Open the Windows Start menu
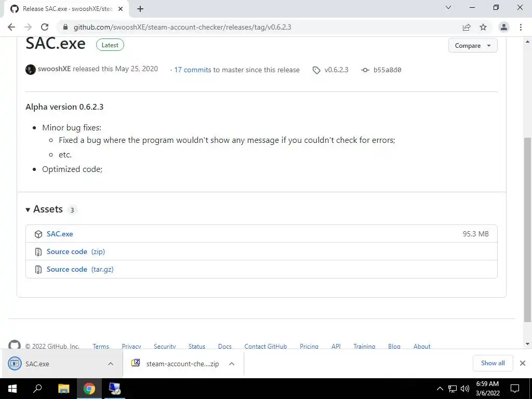The height and width of the screenshot is (399, 532). pyautogui.click(x=12, y=389)
